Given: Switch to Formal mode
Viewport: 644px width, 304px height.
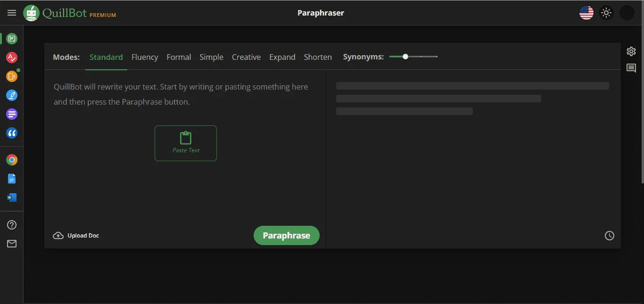Looking at the screenshot, I should [x=179, y=57].
